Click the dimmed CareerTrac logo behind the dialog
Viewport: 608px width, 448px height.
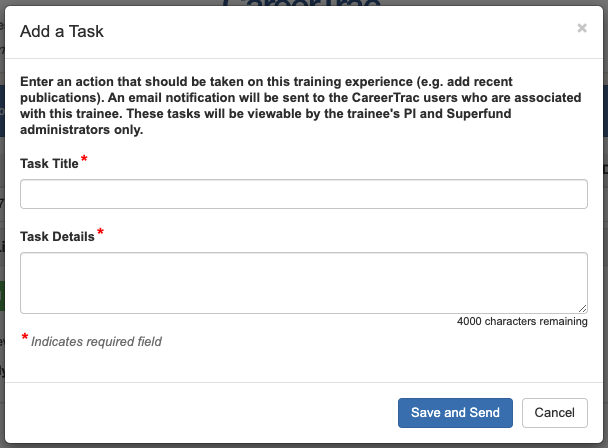pyautogui.click(x=302, y=3)
